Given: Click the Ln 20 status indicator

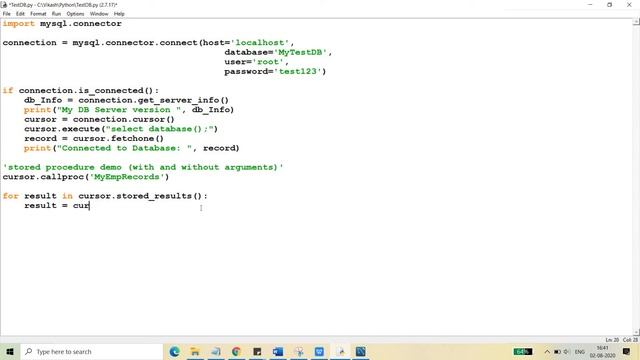Looking at the screenshot, I should coord(612,340).
